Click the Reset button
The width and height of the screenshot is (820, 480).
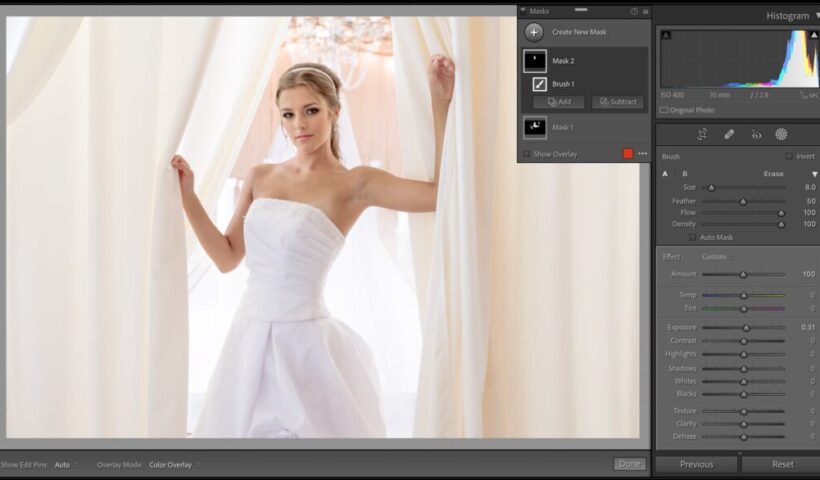pyautogui.click(x=782, y=464)
